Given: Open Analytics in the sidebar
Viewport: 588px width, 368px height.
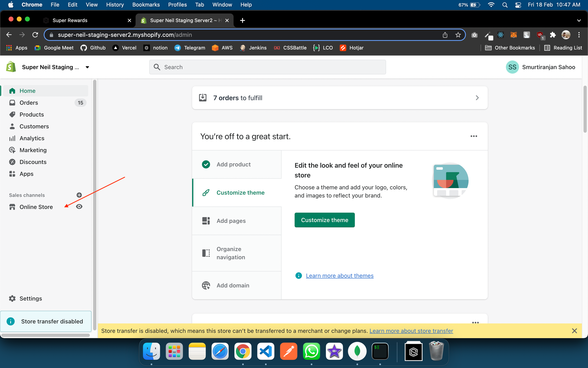Looking at the screenshot, I should tap(32, 138).
